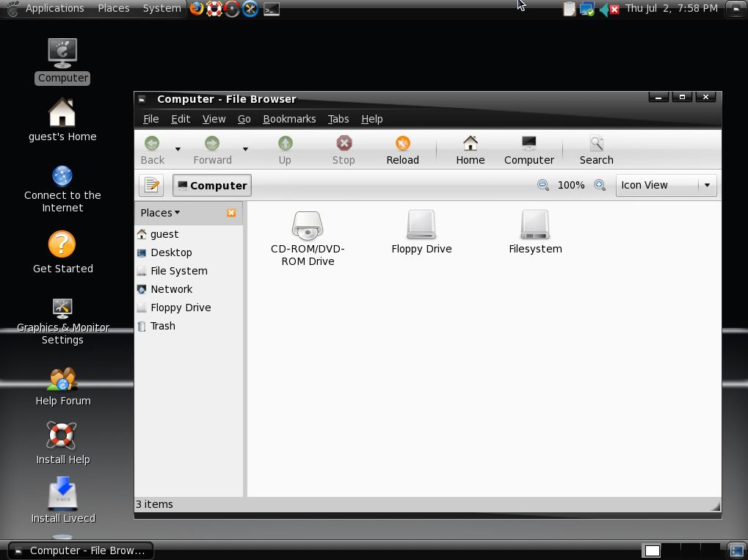Open the Bookmarks menu
The image size is (748, 560).
pos(289,119)
